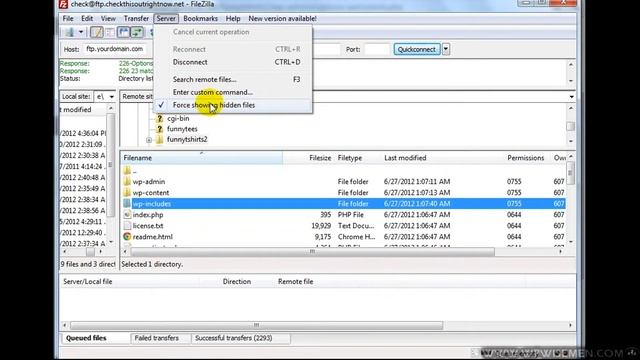Expand the funnytshirts2 tree node
This screenshot has height=360, width=640.
[x=149, y=140]
